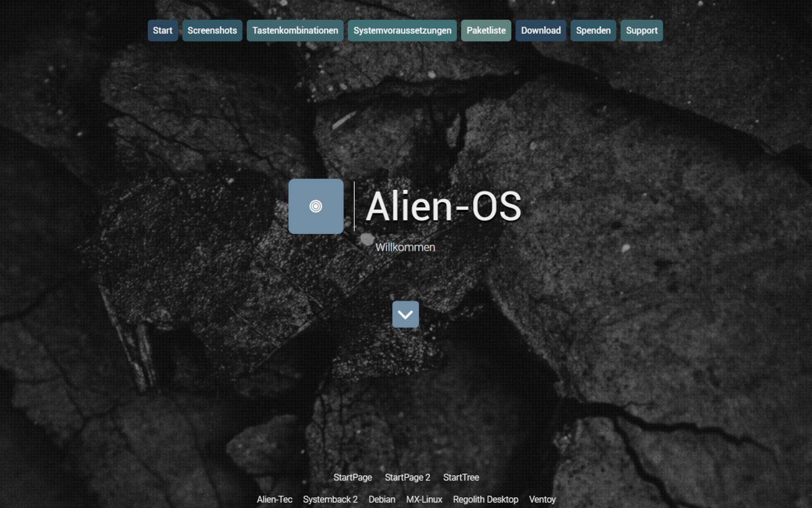Follow the Systemback 2 link
The image size is (812, 508).
(x=330, y=499)
